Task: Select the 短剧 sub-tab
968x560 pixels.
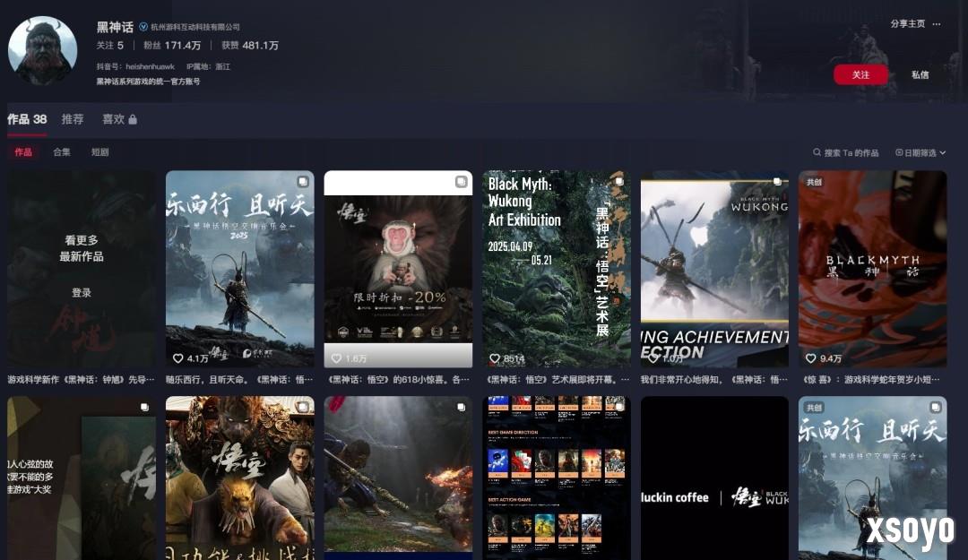Action: [100, 152]
